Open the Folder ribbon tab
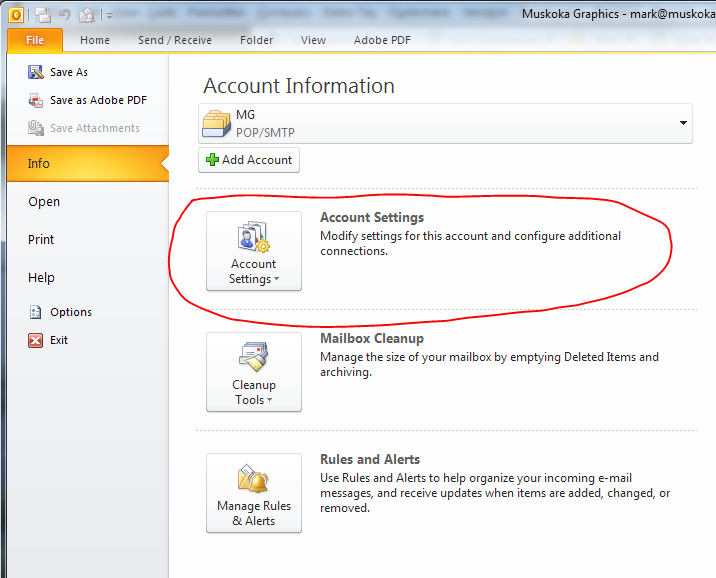This screenshot has height=578, width=716. pyautogui.click(x=257, y=40)
